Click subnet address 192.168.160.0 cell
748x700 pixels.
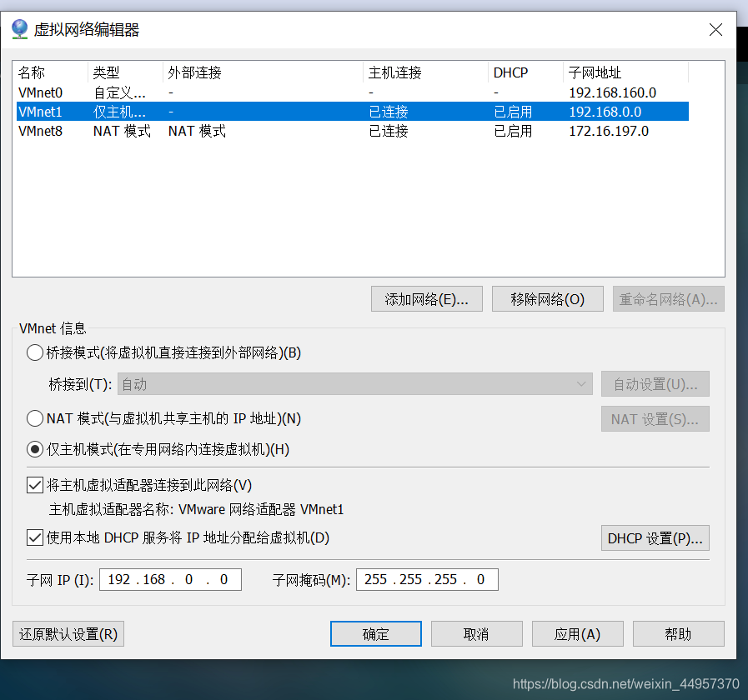[x=613, y=92]
